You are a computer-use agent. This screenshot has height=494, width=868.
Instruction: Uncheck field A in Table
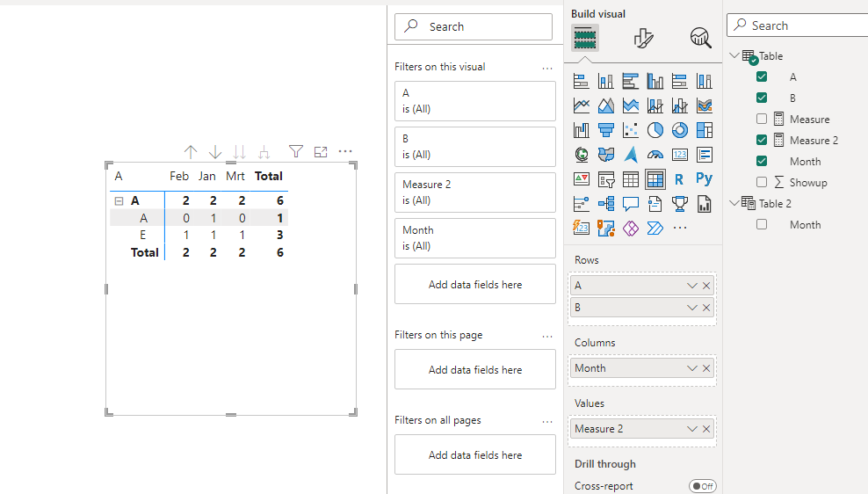(x=762, y=77)
